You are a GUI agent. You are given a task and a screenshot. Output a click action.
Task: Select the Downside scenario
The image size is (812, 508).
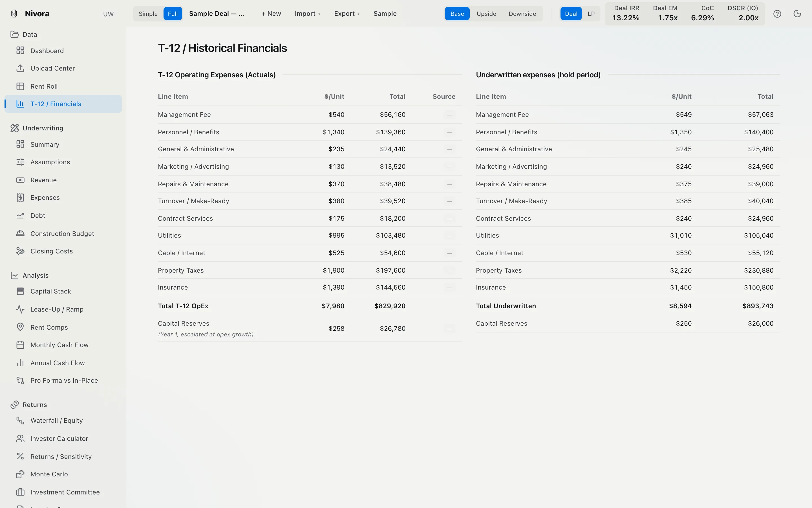[x=522, y=14]
